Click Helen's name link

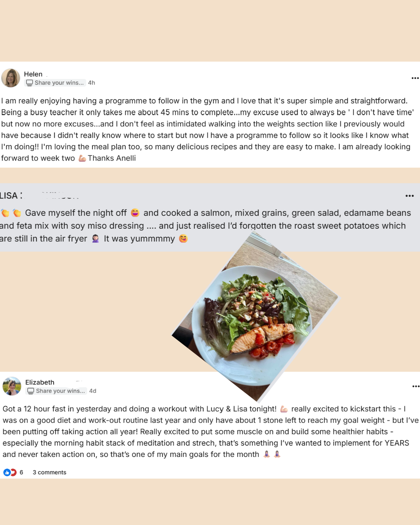tap(33, 74)
